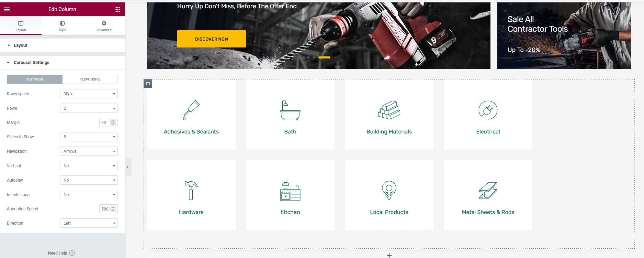The height and width of the screenshot is (258, 644).
Task: Click the "Edit Column" panel title
Action: (x=62, y=9)
